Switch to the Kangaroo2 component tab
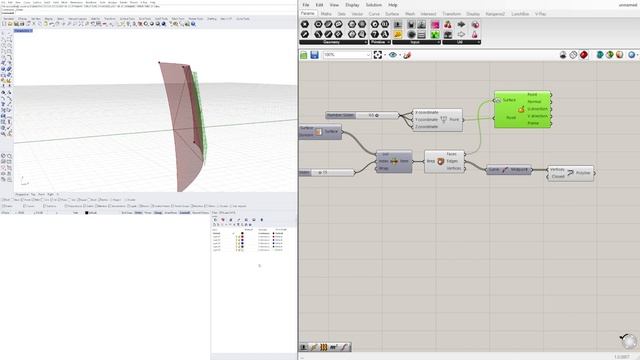The height and width of the screenshot is (360, 640). coord(495,14)
